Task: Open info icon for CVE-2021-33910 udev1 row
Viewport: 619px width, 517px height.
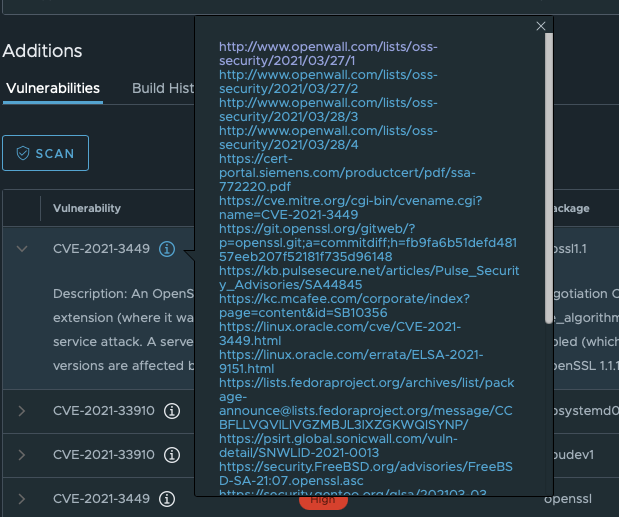Action: [172, 455]
